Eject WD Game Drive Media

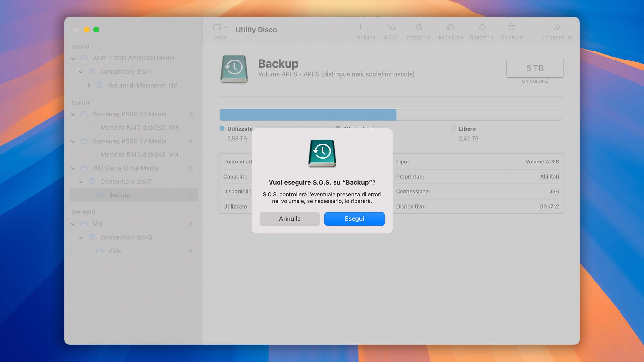point(191,168)
